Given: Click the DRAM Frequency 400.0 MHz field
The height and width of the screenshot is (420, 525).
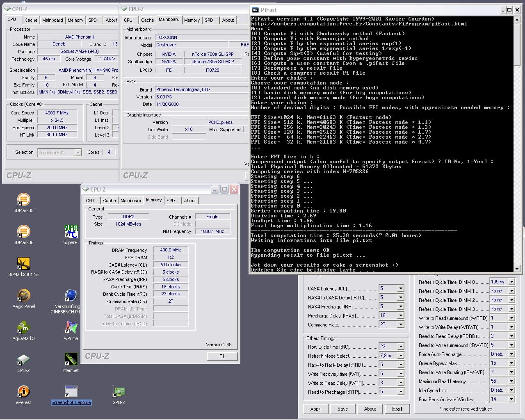Looking at the screenshot, I should click(x=171, y=250).
